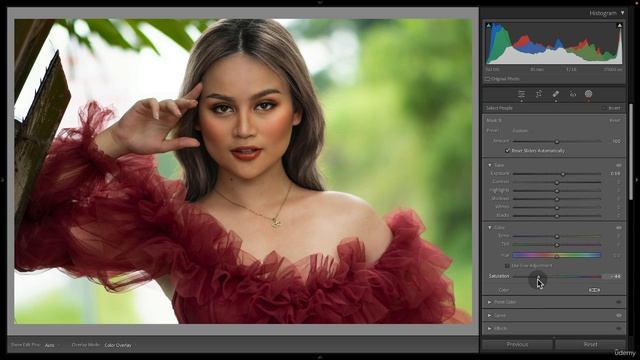This screenshot has width=640, height=360.
Task: Reset the mask via Reset link
Action: pyautogui.click(x=614, y=121)
